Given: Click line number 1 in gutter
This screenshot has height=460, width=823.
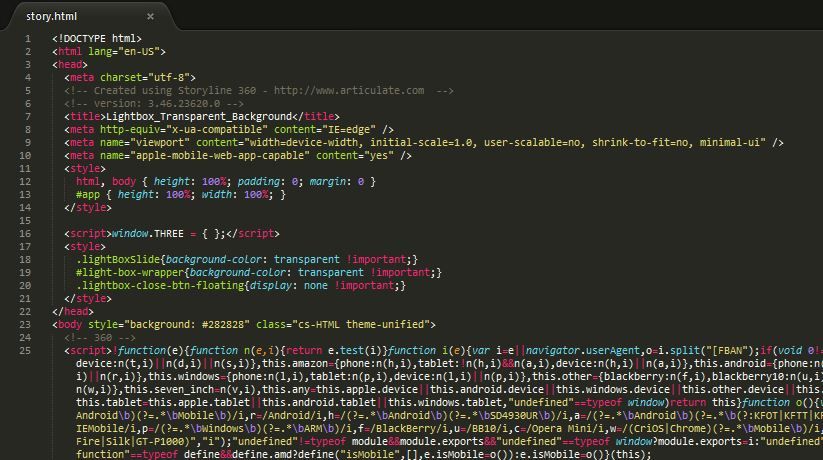Looking at the screenshot, I should (28, 38).
